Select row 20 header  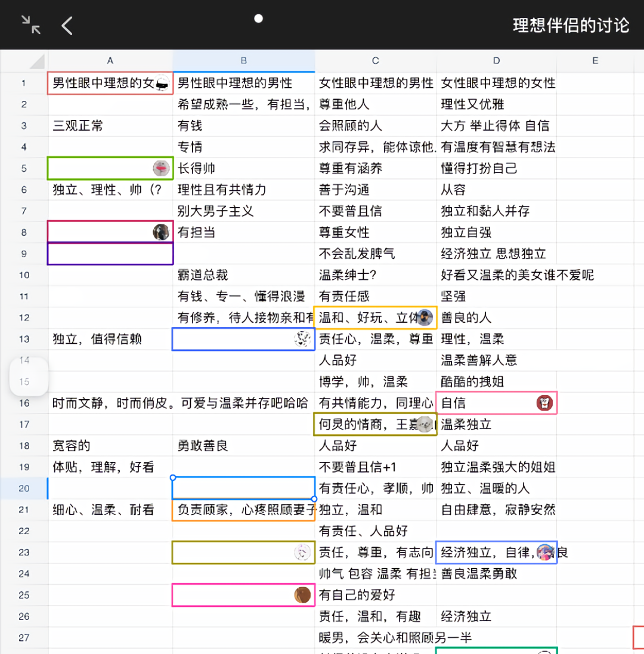tap(24, 489)
